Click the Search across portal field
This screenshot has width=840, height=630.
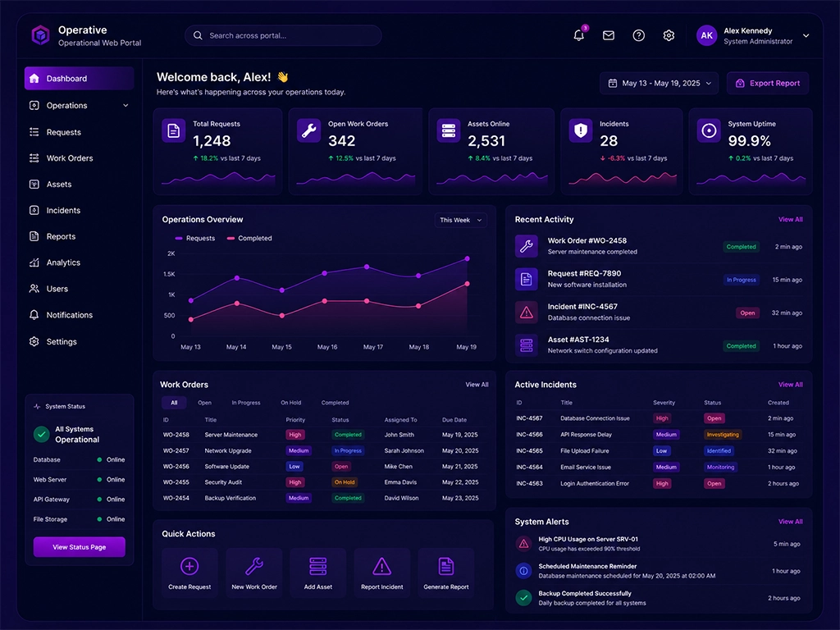click(x=283, y=35)
